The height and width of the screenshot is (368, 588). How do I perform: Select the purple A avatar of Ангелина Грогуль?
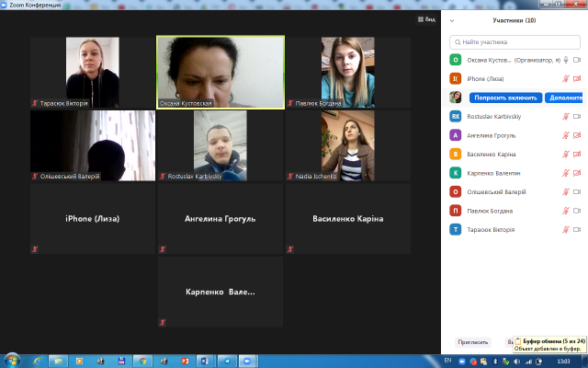(456, 135)
